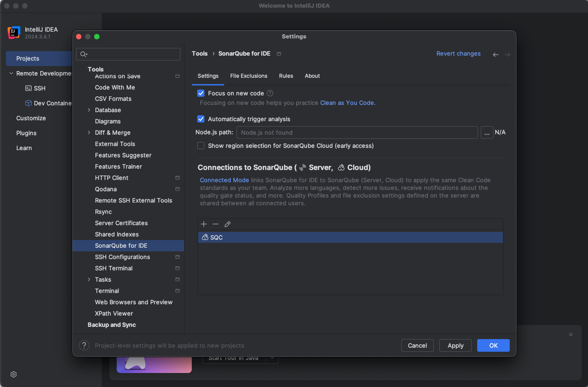The width and height of the screenshot is (588, 387).
Task: Click the pencil icon to edit connection
Action: pos(228,224)
